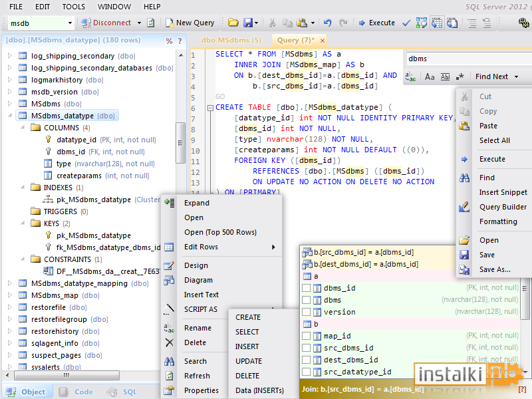Viewport: 532px width, 399px height.
Task: Select Diagram in the table context menu
Action: [198, 280]
